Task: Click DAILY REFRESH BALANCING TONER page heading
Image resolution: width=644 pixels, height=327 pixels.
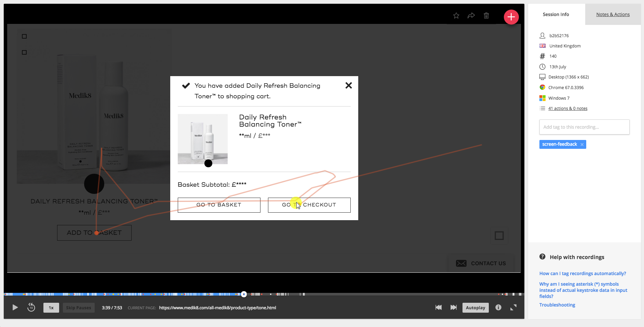Action: (x=94, y=201)
